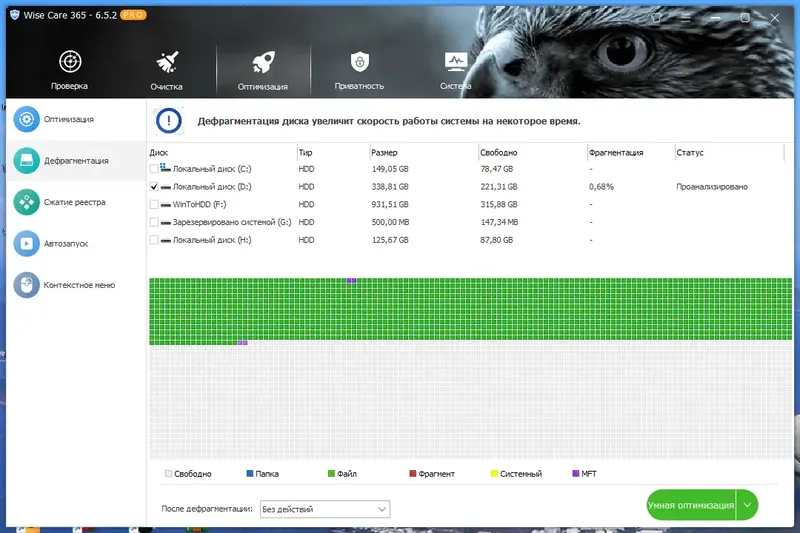Select the Автозапуск sidebar label

click(66, 244)
